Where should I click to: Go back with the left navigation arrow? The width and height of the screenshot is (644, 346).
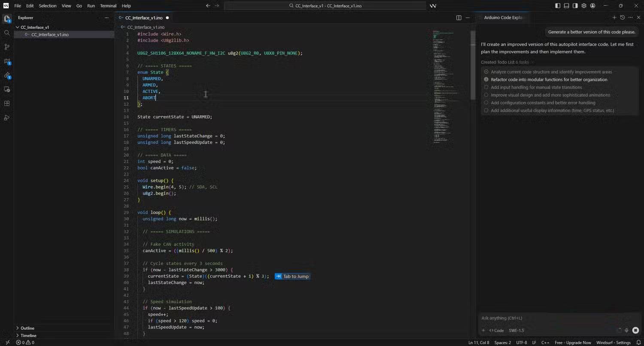(x=208, y=6)
